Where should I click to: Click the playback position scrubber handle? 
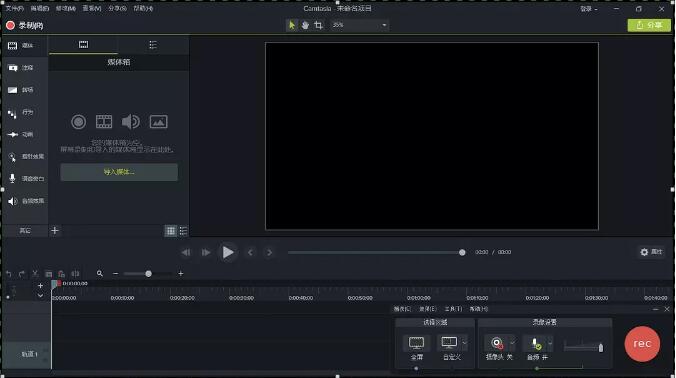point(462,253)
